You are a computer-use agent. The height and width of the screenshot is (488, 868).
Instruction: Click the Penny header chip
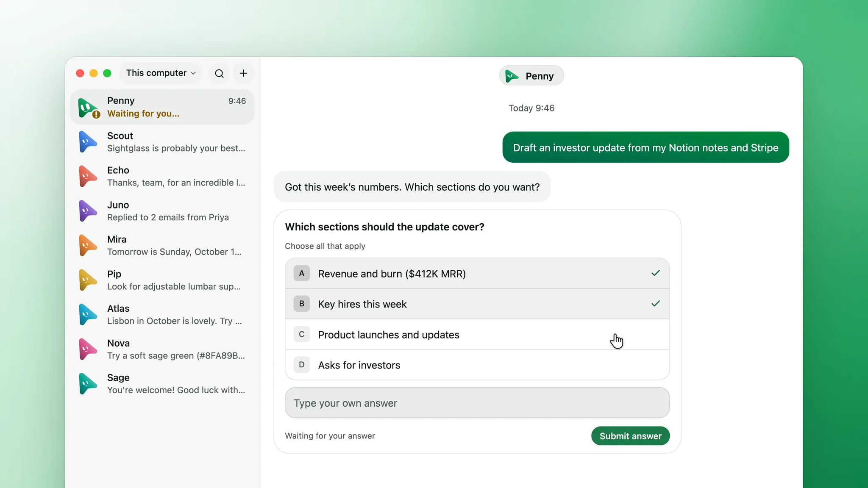(x=531, y=76)
